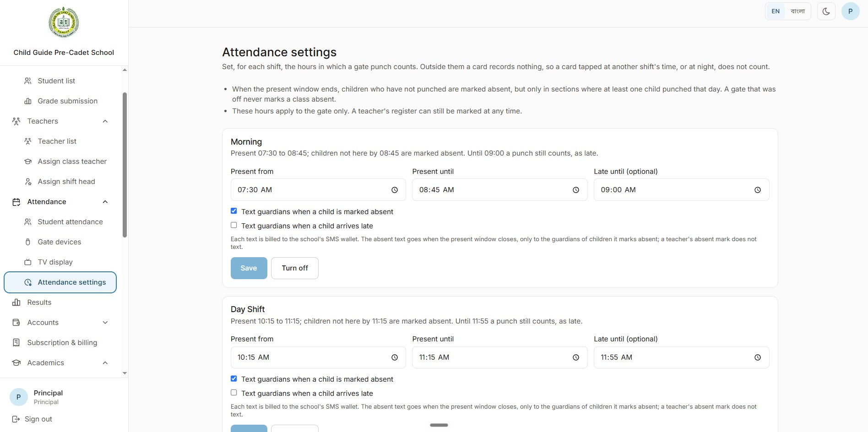
Task: Open the clock picker in Morning Late until
Action: click(757, 190)
